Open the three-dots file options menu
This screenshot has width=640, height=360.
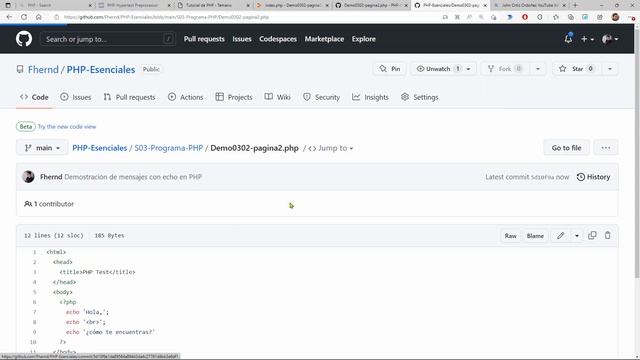(x=606, y=148)
